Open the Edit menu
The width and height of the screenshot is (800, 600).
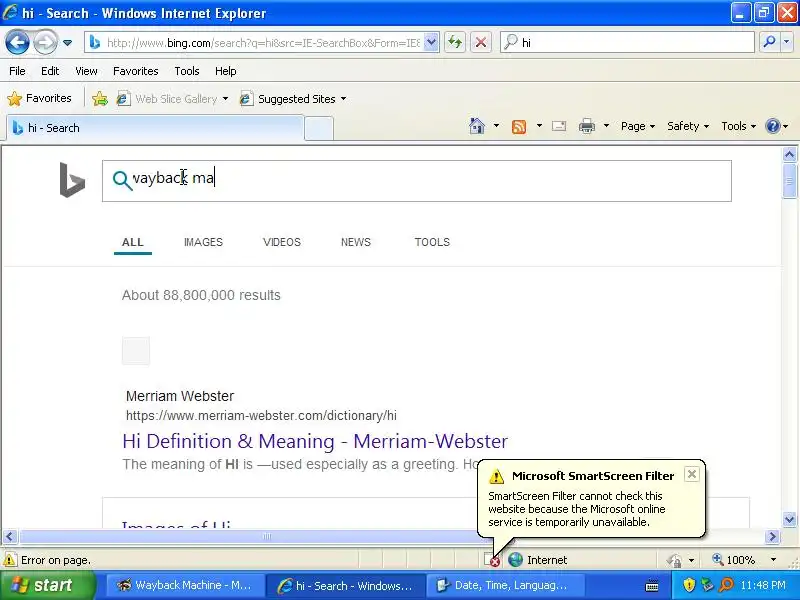49,71
